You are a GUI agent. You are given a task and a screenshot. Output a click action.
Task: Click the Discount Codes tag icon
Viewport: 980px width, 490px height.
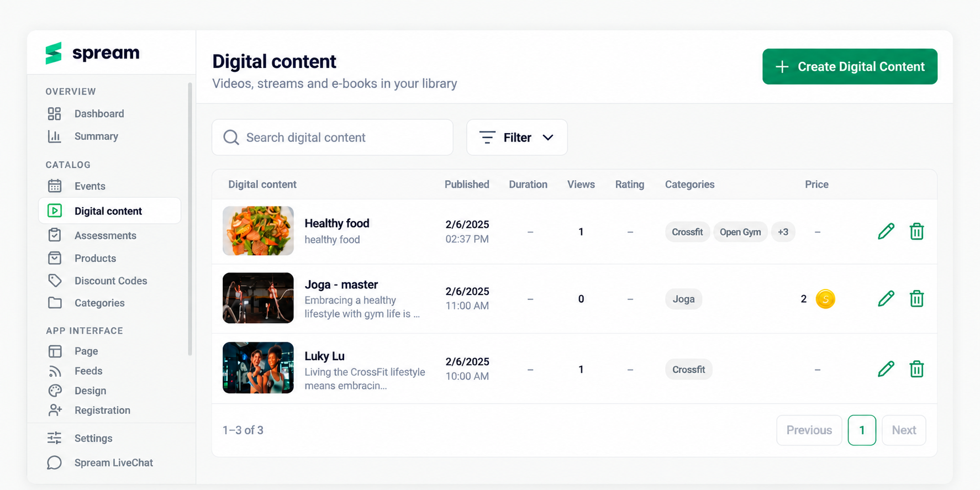coord(54,281)
